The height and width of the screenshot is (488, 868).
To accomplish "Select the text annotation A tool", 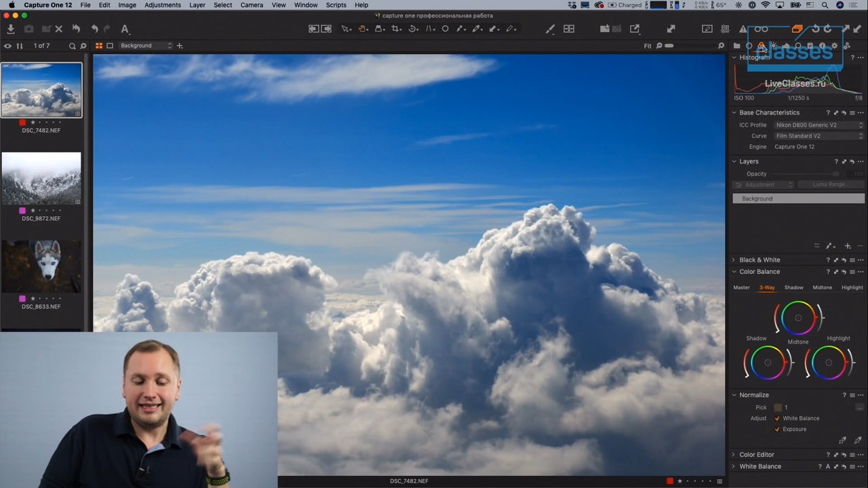I will (125, 29).
